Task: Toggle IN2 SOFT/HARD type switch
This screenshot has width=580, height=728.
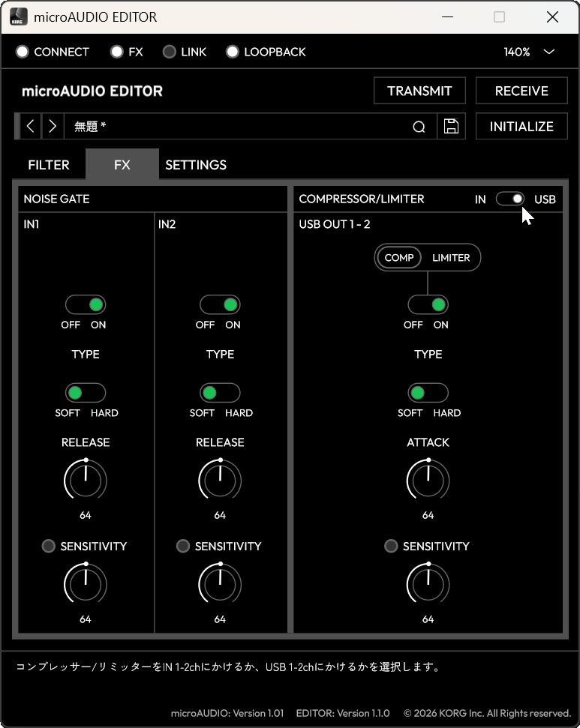Action: tap(220, 393)
